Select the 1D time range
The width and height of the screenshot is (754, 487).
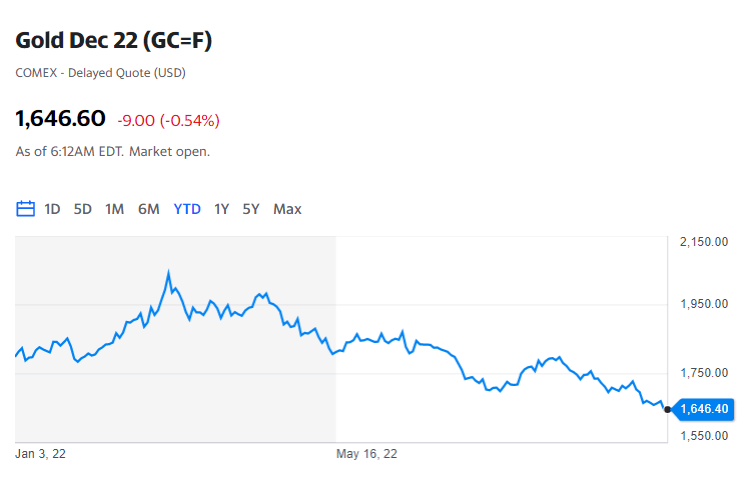pyautogui.click(x=52, y=209)
